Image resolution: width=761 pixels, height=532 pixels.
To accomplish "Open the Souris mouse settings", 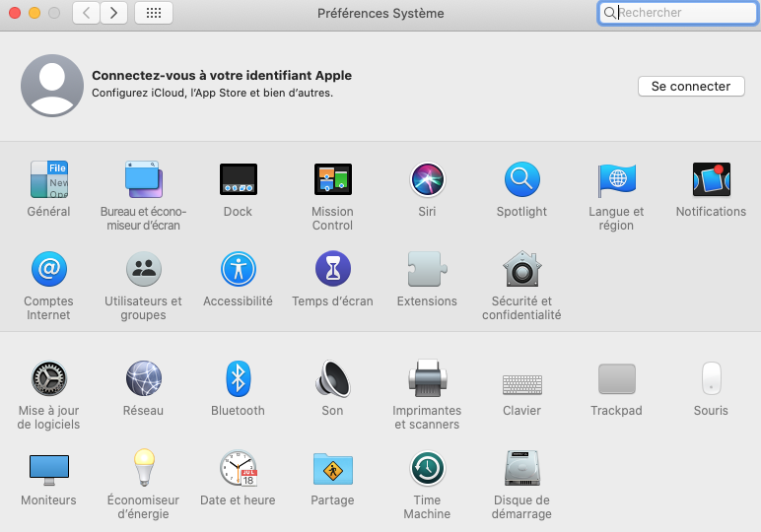I will click(x=712, y=378).
